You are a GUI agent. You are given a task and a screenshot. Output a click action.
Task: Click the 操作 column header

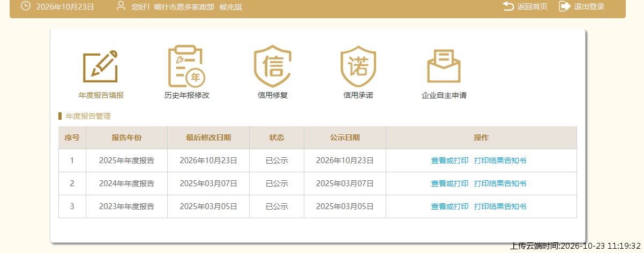point(481,137)
